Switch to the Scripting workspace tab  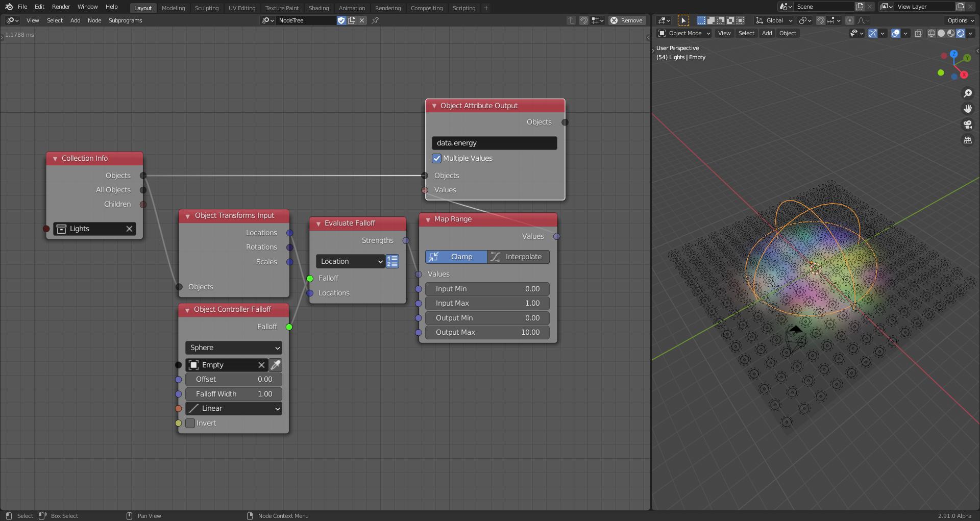coord(464,8)
